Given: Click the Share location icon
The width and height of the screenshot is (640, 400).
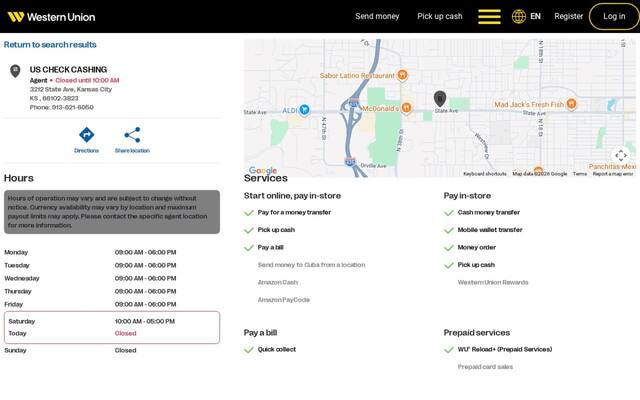Looking at the screenshot, I should click(132, 135).
